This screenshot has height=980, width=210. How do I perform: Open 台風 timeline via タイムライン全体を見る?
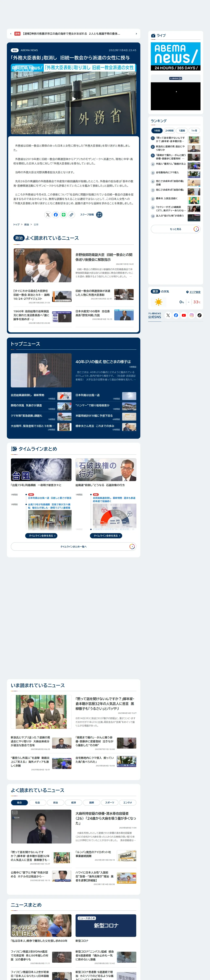click(41, 536)
